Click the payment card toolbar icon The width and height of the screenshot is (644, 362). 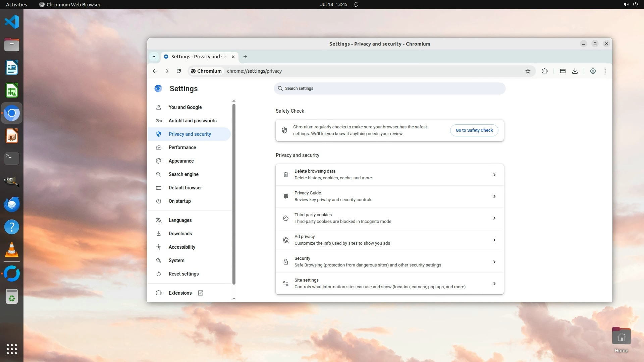coord(563,71)
